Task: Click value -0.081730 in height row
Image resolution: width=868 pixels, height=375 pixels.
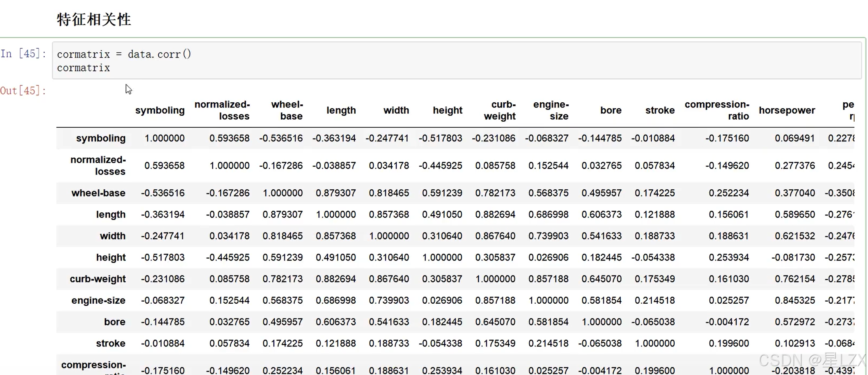Action: click(793, 257)
